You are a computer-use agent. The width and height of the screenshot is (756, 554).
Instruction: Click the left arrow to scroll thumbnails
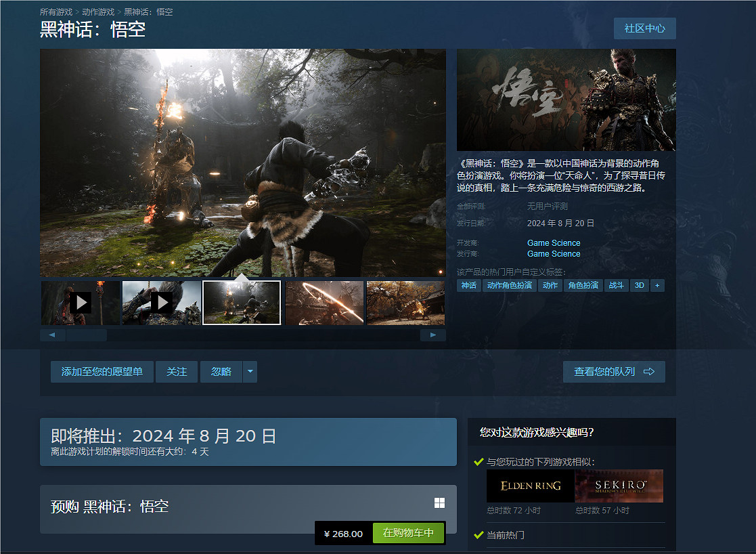coord(52,334)
